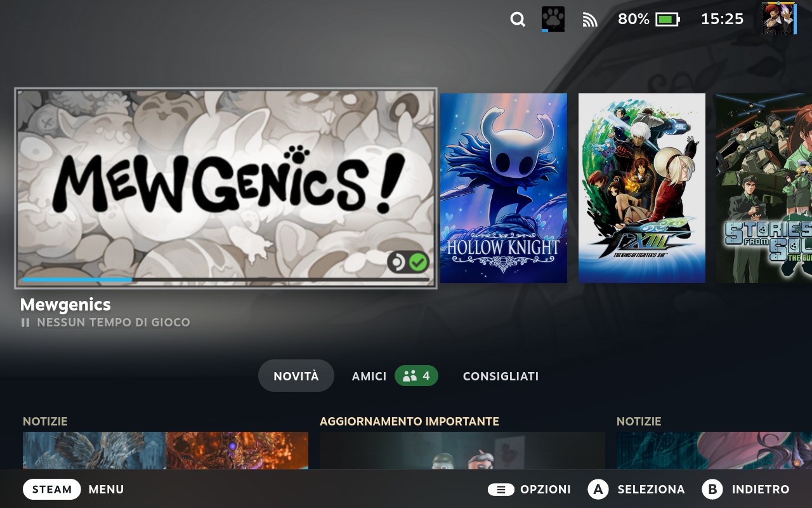The width and height of the screenshot is (812, 508).
Task: Open the paw print download notification icon
Action: point(553,19)
